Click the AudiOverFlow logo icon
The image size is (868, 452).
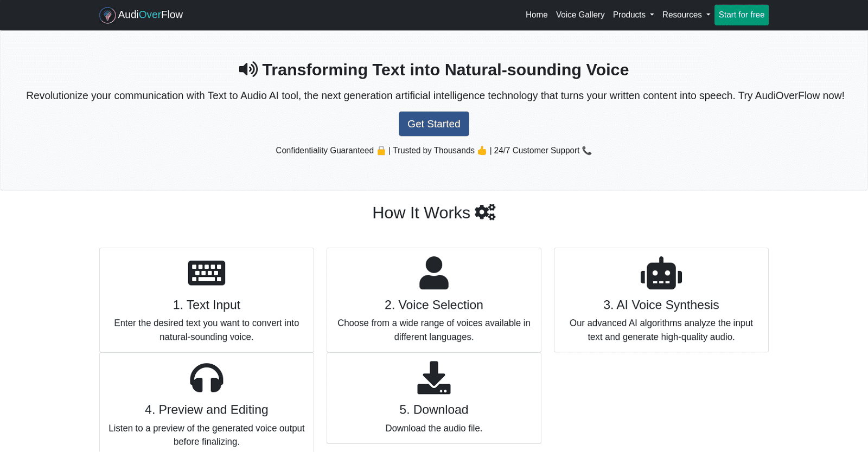pos(107,15)
